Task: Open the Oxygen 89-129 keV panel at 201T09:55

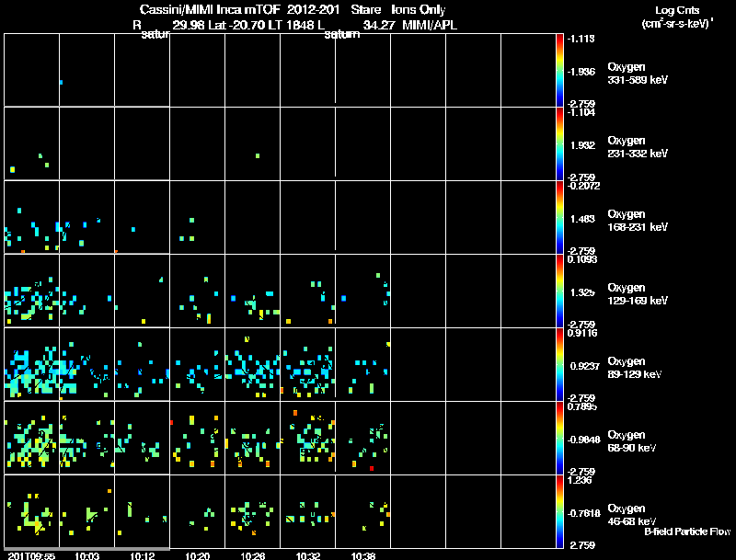Action: [31, 364]
